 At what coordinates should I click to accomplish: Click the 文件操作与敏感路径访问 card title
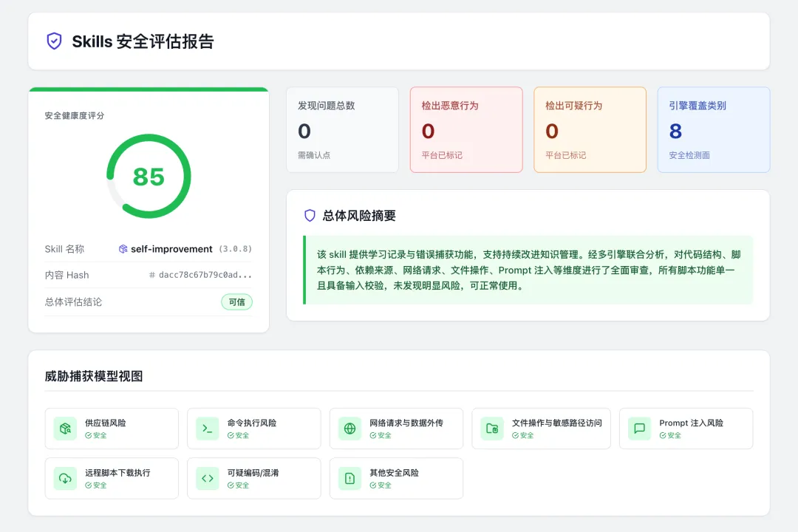[x=557, y=423]
